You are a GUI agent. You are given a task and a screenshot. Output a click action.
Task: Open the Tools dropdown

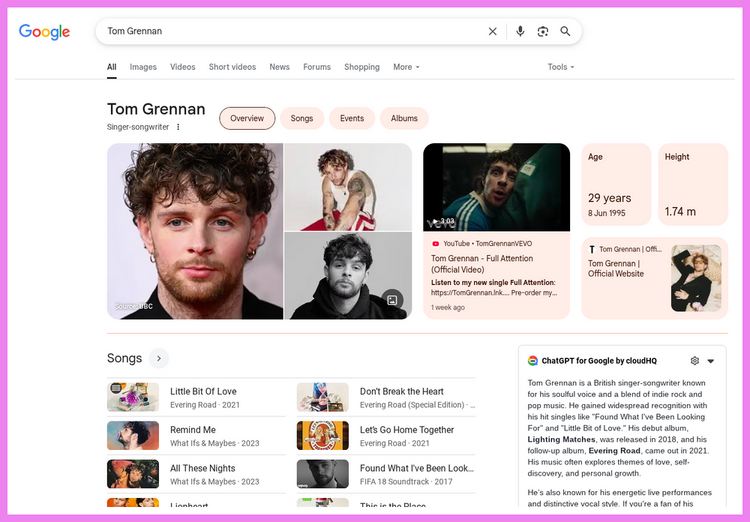(561, 67)
